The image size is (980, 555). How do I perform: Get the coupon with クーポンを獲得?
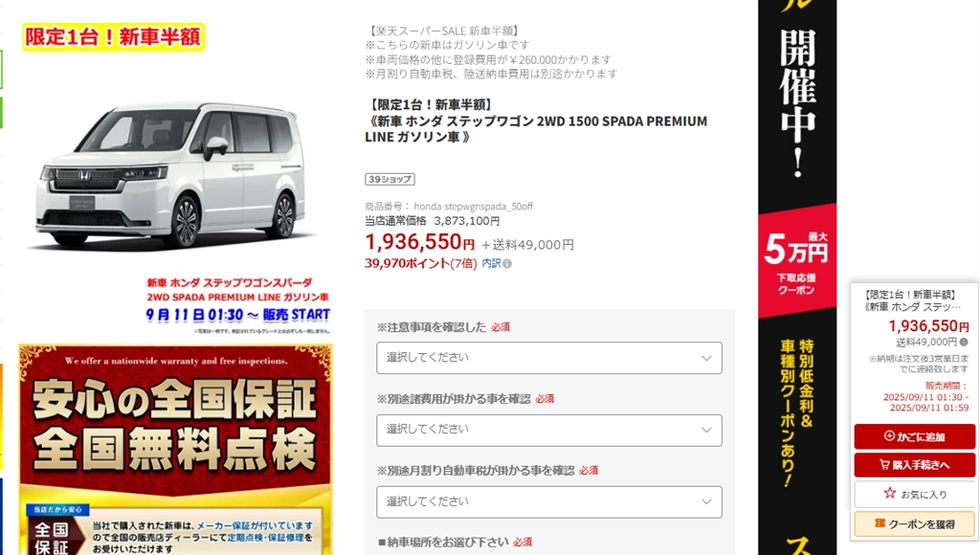[914, 523]
